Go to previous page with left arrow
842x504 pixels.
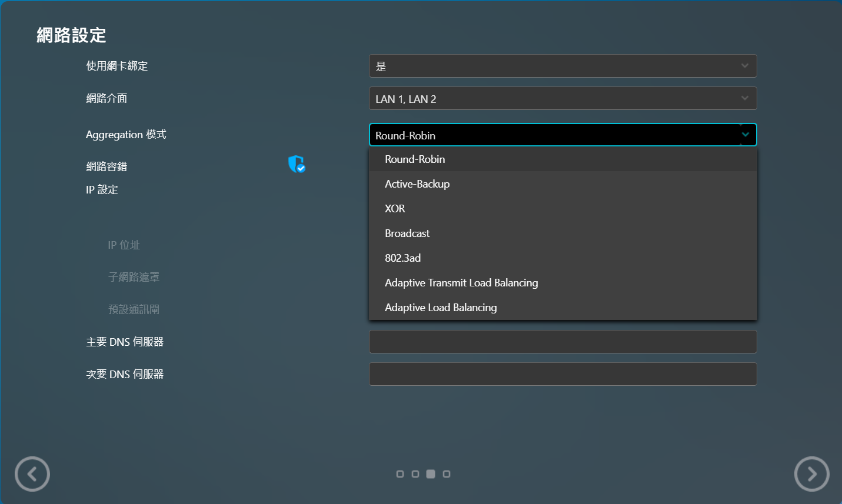(32, 473)
